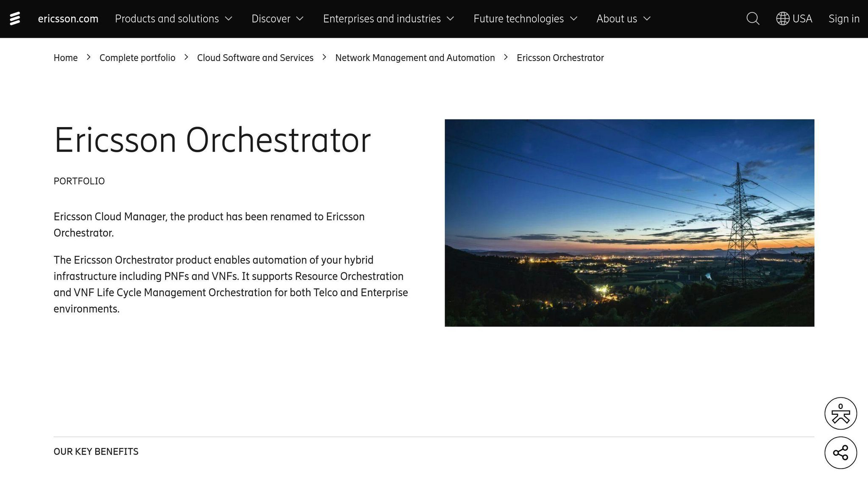Select USA region selector
The image size is (868, 488).
pos(802,19)
